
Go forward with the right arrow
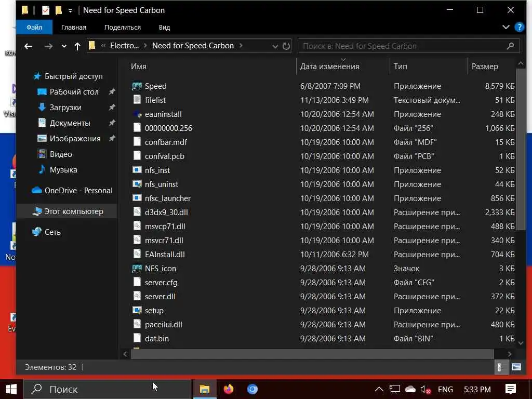48,46
